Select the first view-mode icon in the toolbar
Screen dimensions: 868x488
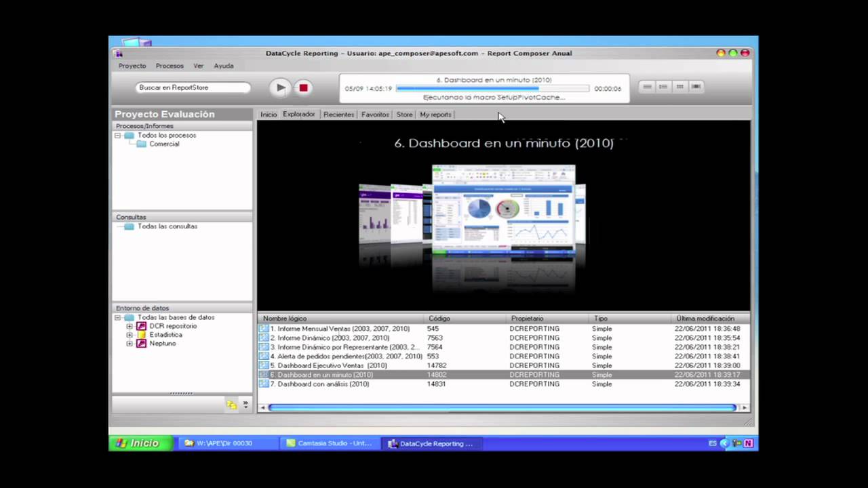(648, 87)
